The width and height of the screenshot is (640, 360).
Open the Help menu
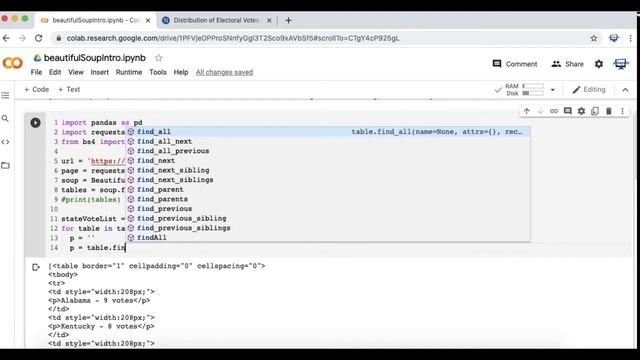pos(181,72)
